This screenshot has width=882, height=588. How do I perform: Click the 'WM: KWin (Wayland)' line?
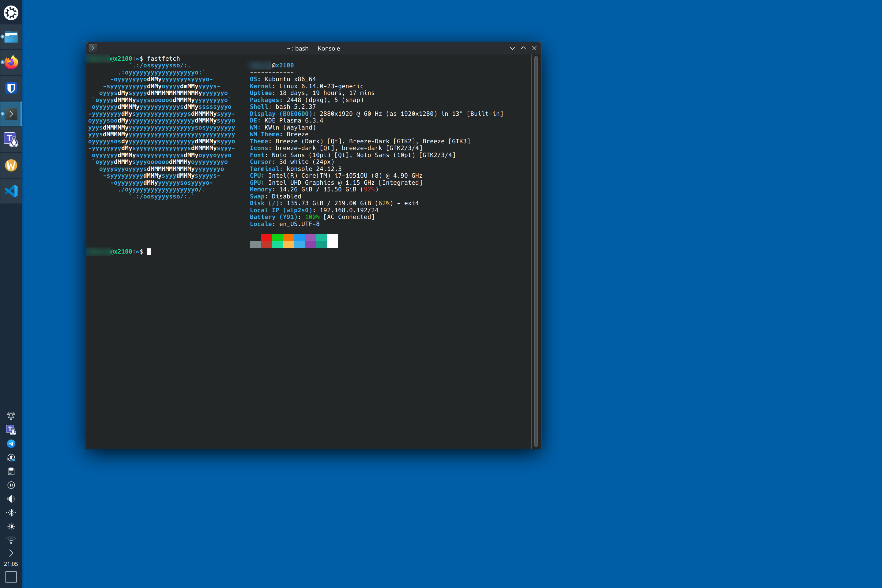[283, 127]
